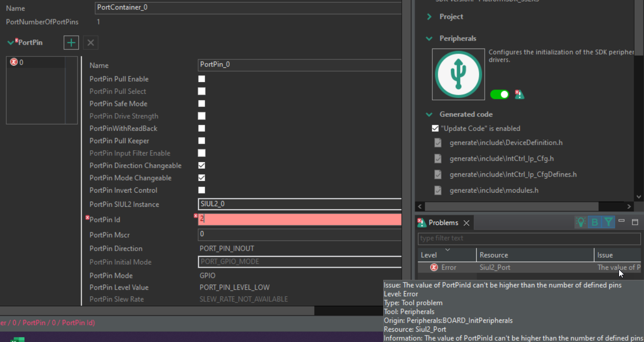Click the highlighted PortPin Id field
The width and height of the screenshot is (644, 342).
(300, 219)
